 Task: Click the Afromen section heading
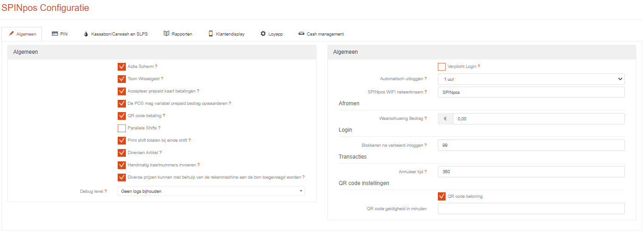[x=349, y=103]
